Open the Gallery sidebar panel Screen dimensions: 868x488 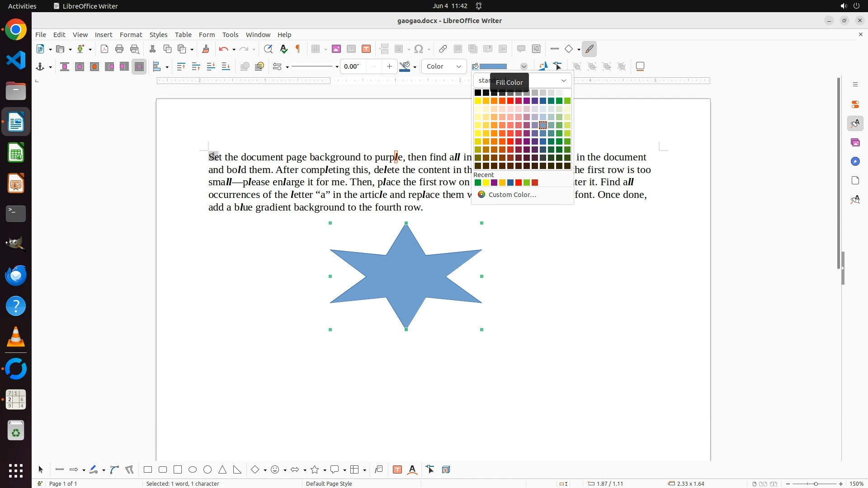click(x=855, y=143)
